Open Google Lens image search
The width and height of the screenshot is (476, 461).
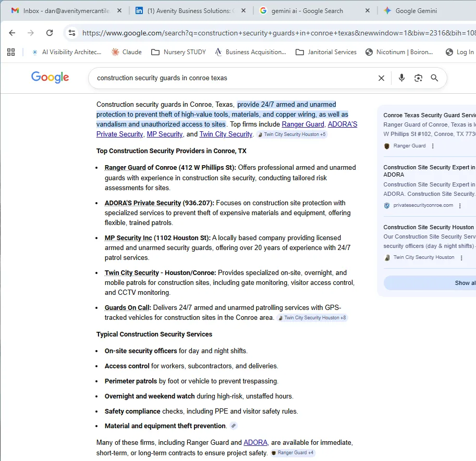click(418, 78)
